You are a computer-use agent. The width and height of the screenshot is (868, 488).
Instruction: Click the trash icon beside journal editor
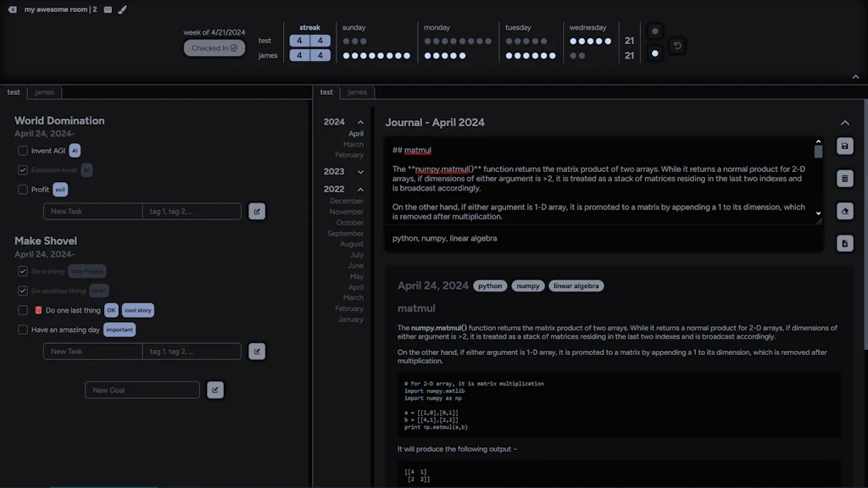(x=844, y=179)
